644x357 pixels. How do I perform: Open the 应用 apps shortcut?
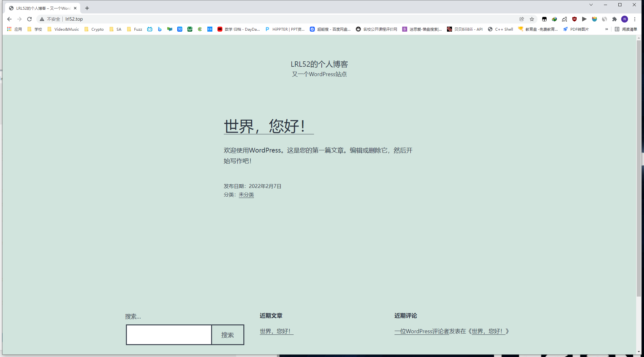[x=14, y=29]
